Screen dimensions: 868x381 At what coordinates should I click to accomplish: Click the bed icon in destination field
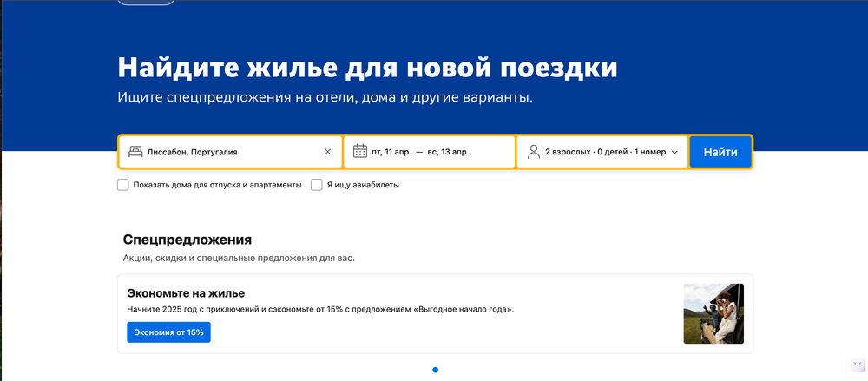[135, 152]
